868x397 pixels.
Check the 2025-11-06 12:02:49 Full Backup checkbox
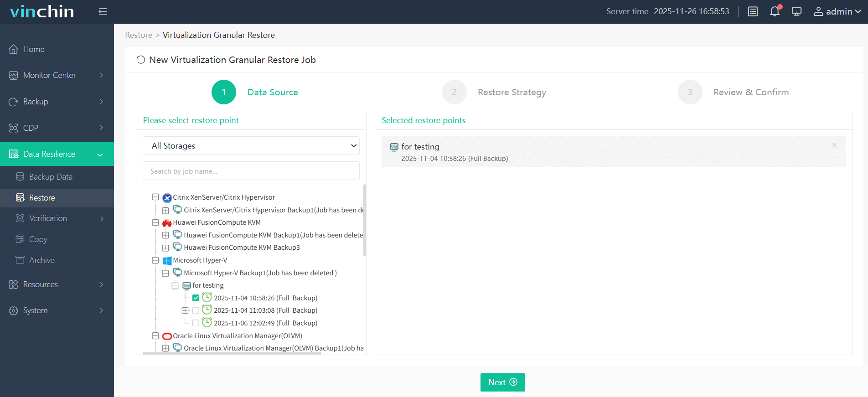[196, 323]
